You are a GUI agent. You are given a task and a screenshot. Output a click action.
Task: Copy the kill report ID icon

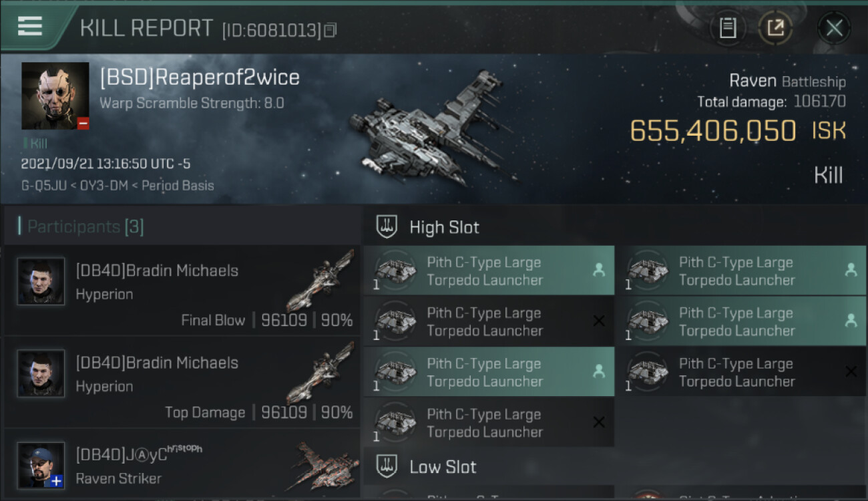(331, 30)
